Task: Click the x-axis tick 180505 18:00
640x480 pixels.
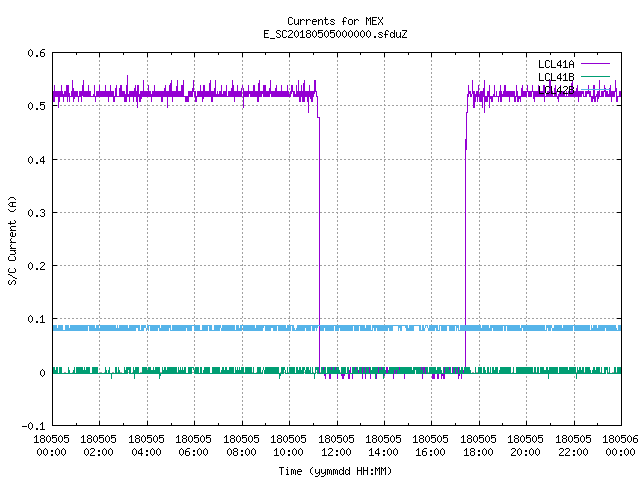Action: (x=478, y=445)
